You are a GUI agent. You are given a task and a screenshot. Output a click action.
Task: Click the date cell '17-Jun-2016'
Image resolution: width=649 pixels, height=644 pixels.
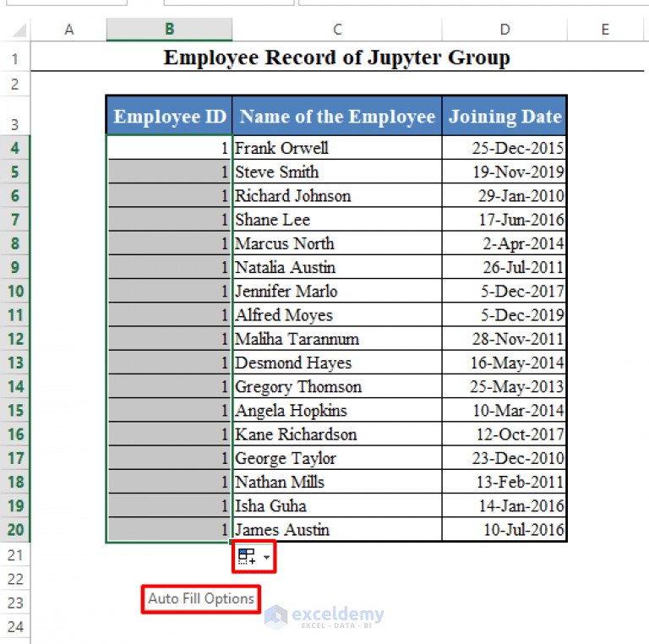504,220
